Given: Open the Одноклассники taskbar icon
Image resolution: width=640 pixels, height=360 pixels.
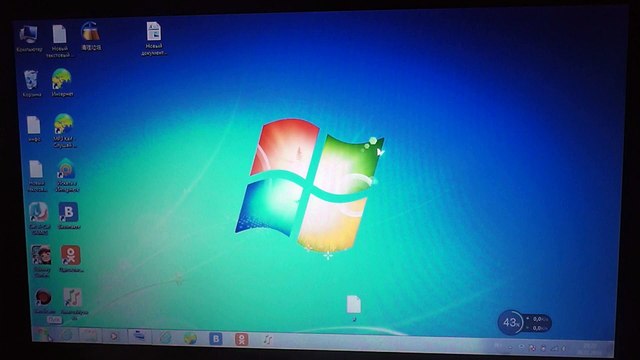Looking at the screenshot, I should (241, 339).
